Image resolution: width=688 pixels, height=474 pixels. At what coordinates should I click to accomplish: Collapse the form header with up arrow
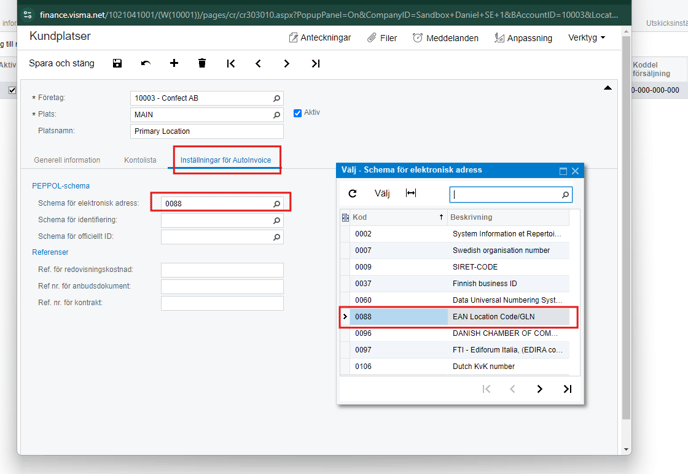point(608,88)
